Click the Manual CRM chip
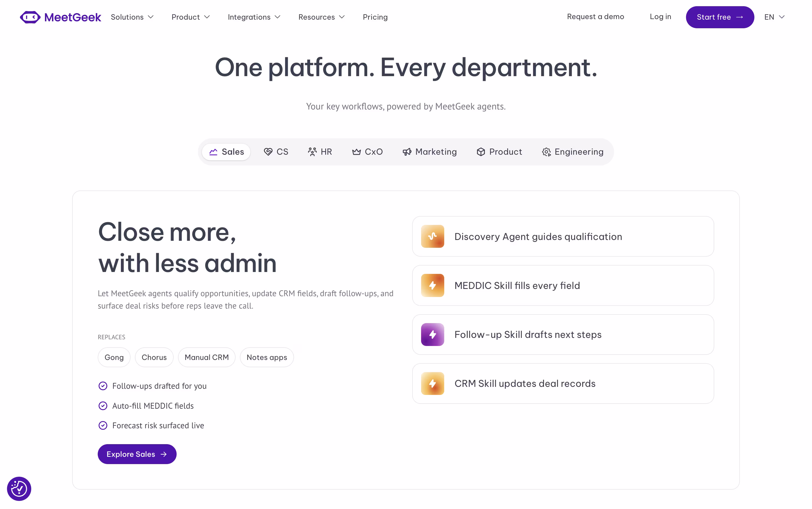 tap(206, 357)
